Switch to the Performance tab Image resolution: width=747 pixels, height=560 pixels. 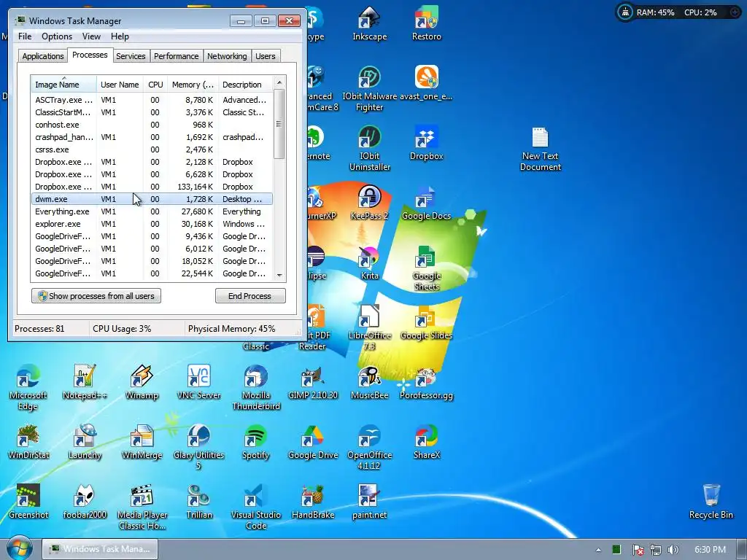pyautogui.click(x=176, y=56)
